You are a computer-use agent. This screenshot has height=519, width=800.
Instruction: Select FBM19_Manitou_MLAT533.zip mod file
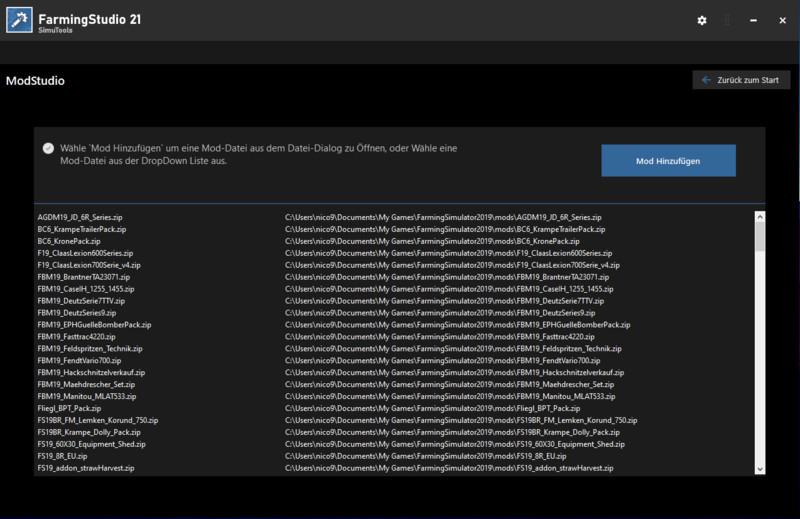point(87,396)
